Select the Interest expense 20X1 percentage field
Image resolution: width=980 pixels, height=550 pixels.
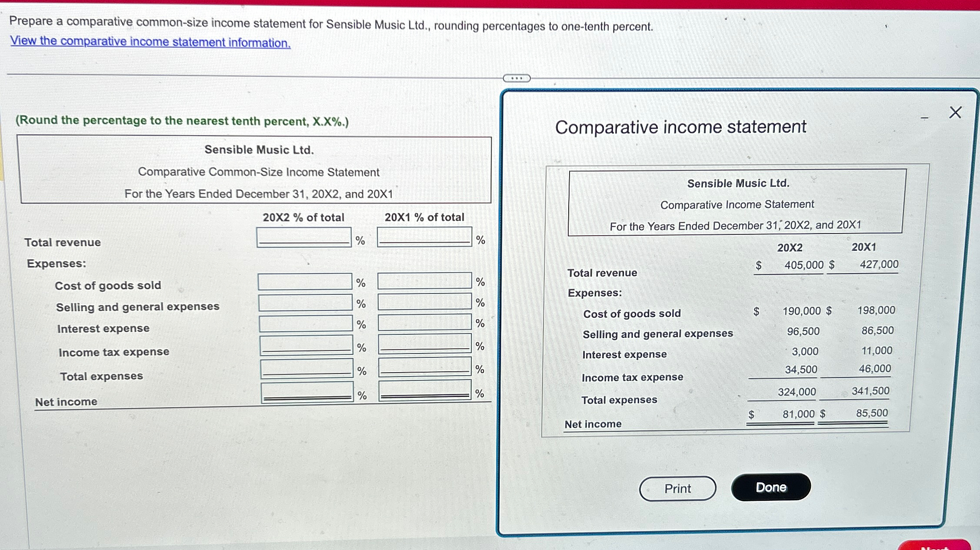pos(424,323)
